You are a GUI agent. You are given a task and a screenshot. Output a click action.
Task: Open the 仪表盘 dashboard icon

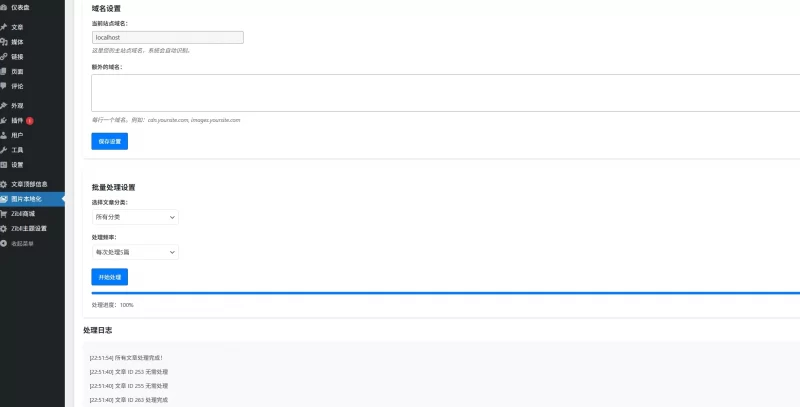[4, 6]
